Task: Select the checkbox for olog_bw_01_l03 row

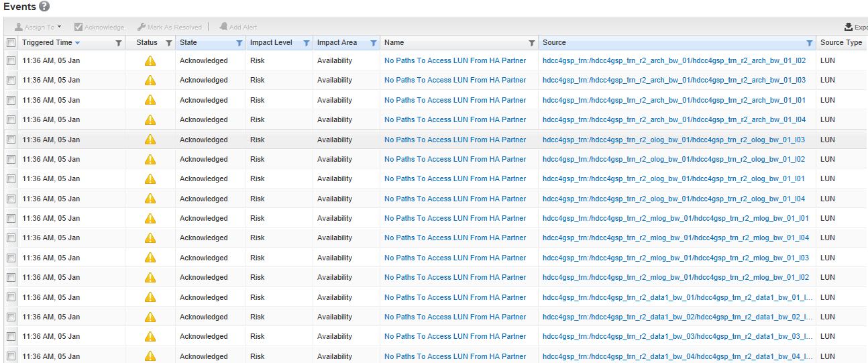Action: (x=11, y=140)
